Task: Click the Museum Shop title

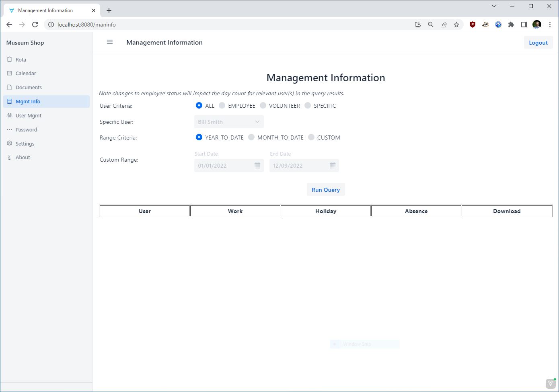Action: tap(25, 43)
